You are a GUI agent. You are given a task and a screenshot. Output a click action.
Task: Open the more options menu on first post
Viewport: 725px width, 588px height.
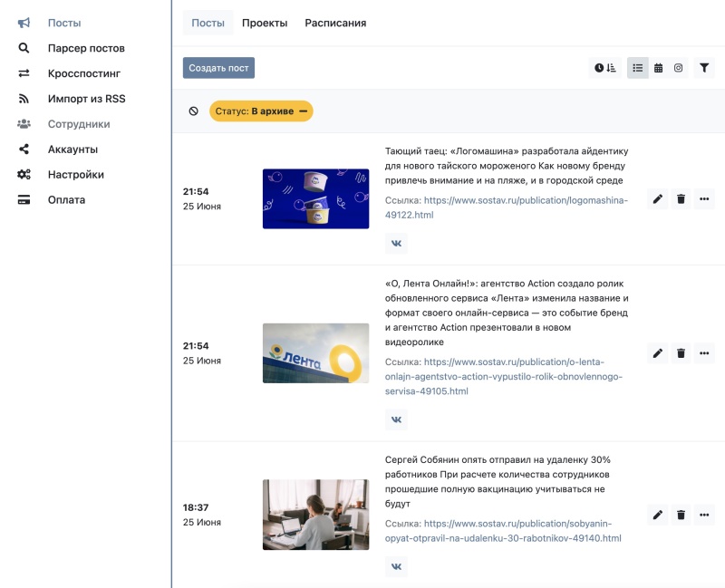point(704,198)
